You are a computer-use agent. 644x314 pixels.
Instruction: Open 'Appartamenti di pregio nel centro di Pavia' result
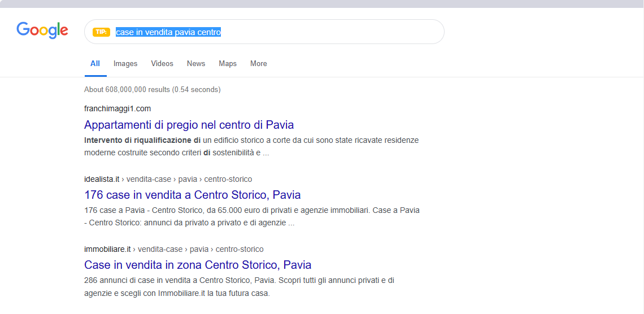tap(189, 124)
